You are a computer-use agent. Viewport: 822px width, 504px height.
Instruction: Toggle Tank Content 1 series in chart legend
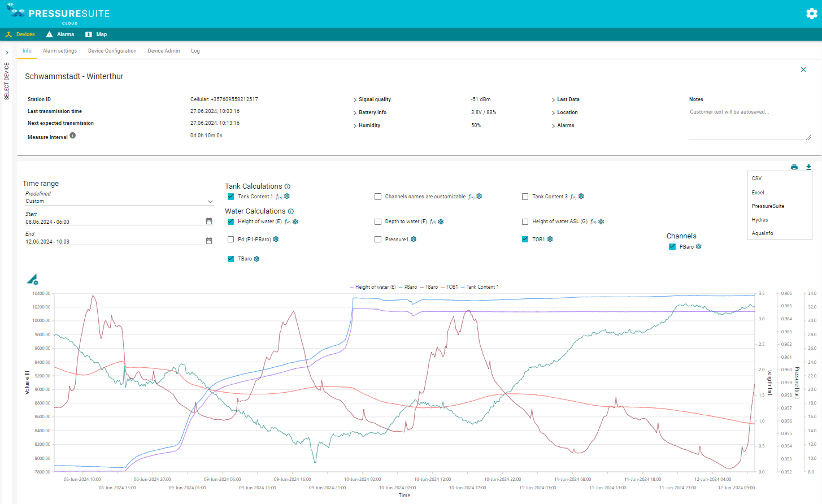pos(480,287)
